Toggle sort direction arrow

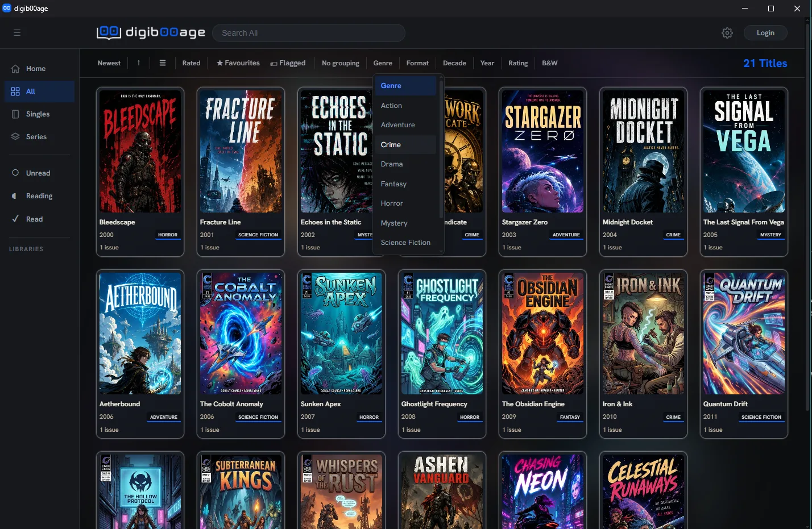pos(139,63)
